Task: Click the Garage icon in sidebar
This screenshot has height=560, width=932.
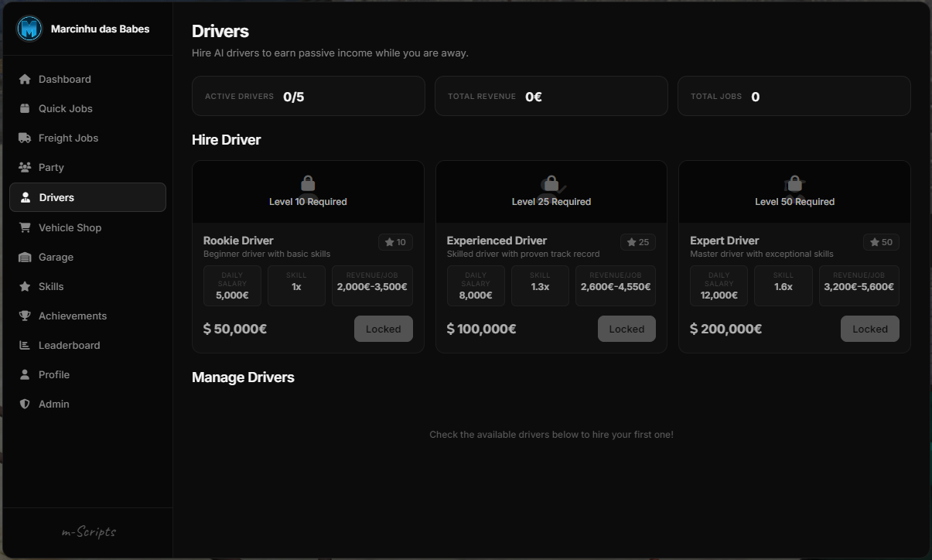Action: (25, 257)
